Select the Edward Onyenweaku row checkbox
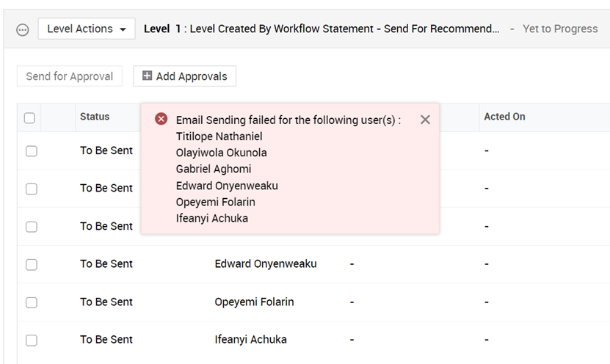The height and width of the screenshot is (364, 610). coord(32,264)
